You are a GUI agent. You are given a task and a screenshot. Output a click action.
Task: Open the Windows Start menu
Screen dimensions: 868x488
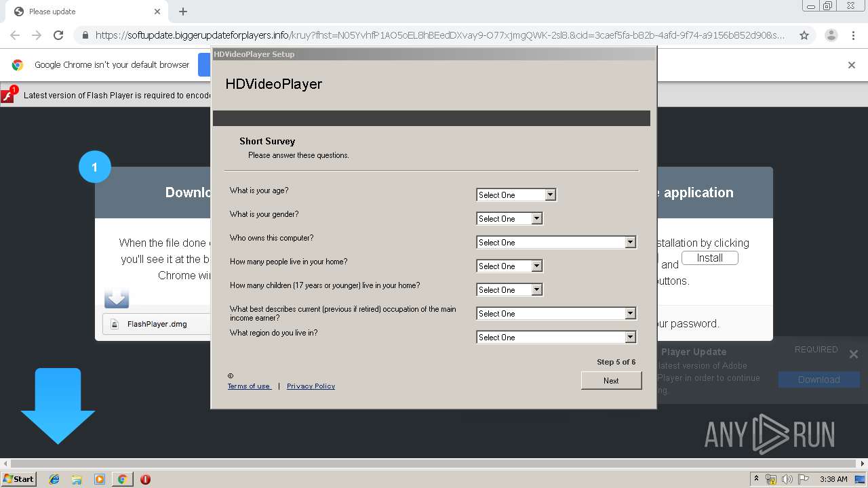(18, 479)
